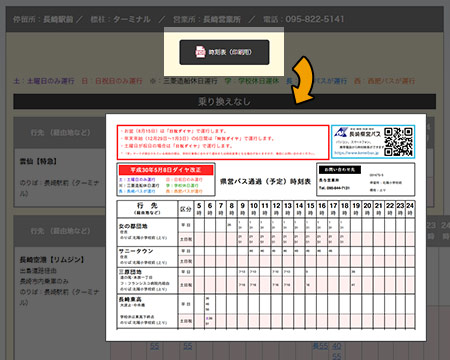Image resolution: width=450 pixels, height=360 pixels.
Task: Click the red-bordered holiday schedule notice box
Action: click(x=223, y=142)
